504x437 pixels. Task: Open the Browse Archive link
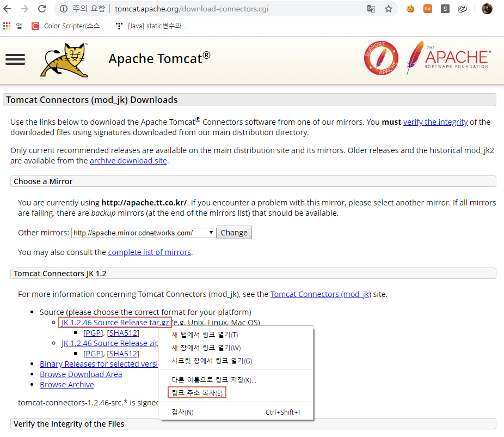67,385
